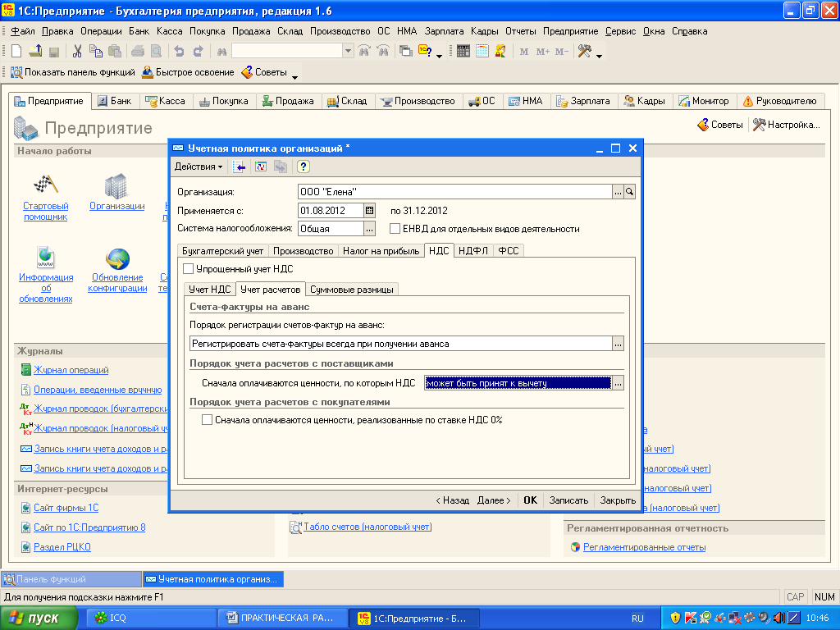Check ценности по ставке НДС 0% box

click(x=207, y=420)
